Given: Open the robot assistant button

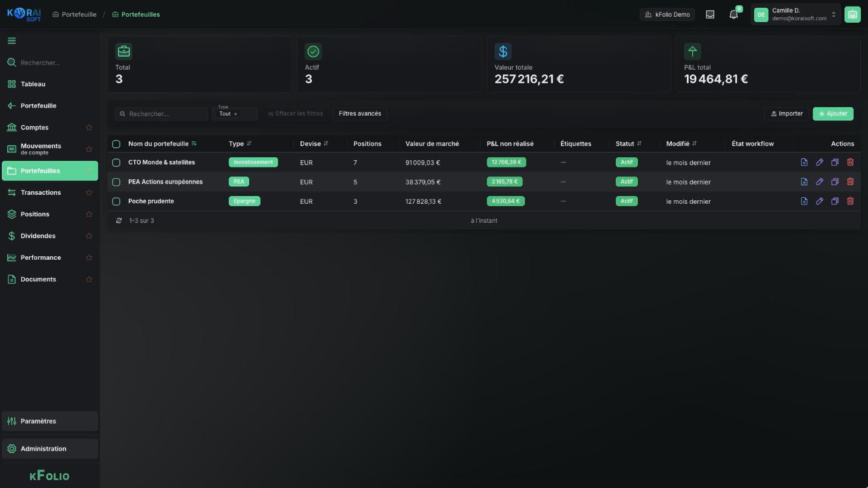Looking at the screenshot, I should click(x=852, y=14).
